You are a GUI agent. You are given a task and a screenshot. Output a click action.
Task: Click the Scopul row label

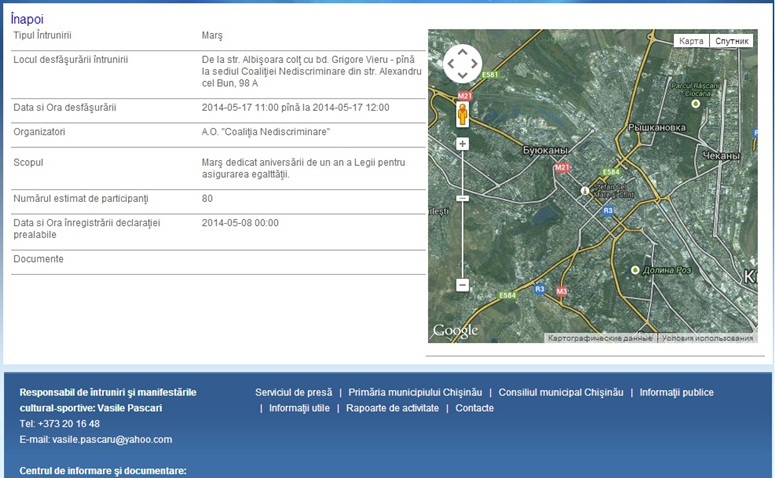click(28, 163)
